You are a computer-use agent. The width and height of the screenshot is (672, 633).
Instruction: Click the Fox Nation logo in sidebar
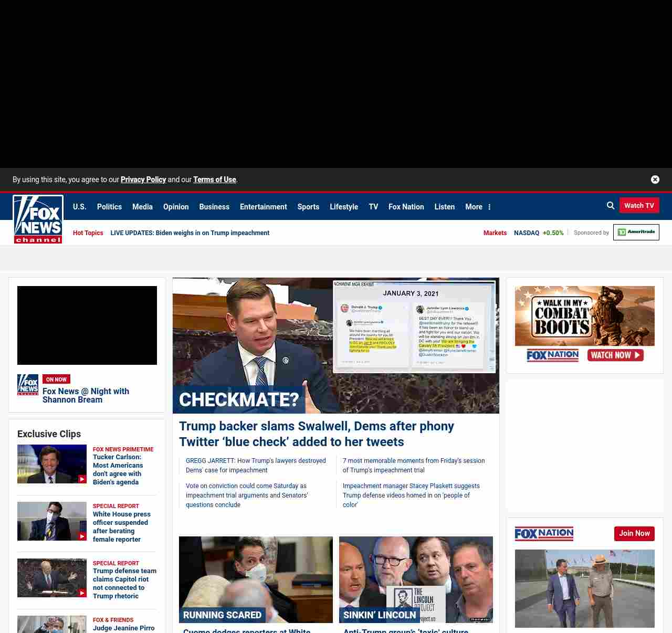coord(544,534)
